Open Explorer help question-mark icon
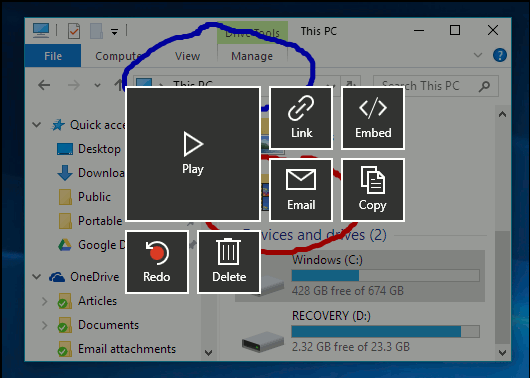 pos(500,55)
